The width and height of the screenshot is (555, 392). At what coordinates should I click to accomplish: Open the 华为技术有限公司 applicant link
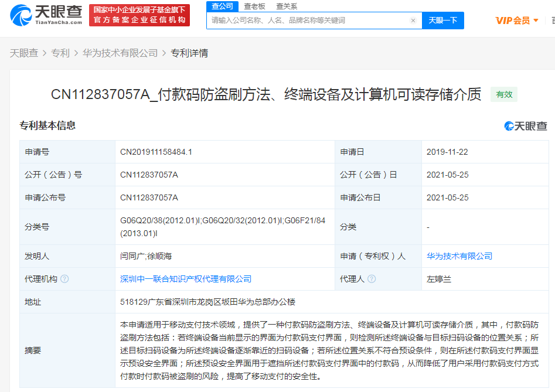coord(458,256)
